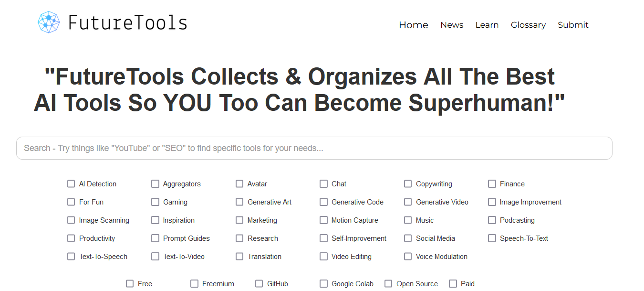Enable the AI Detection checkbox

[x=71, y=184]
